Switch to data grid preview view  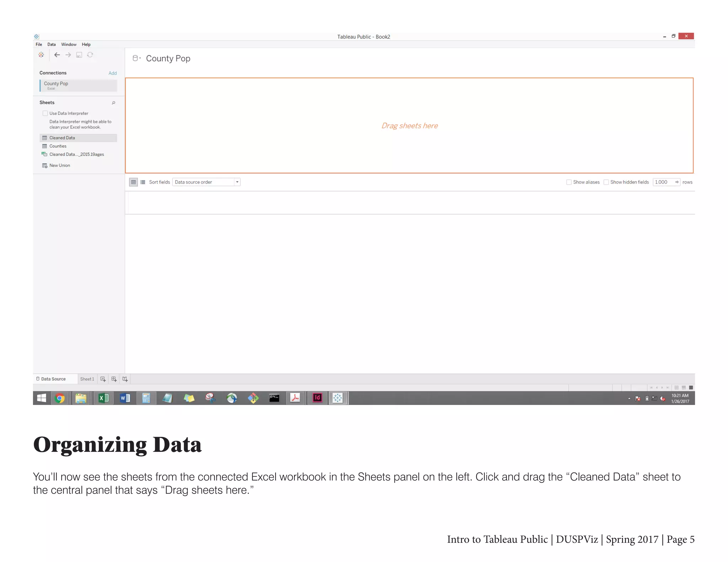133,182
